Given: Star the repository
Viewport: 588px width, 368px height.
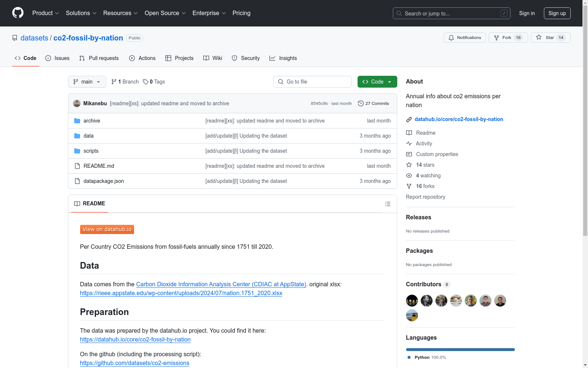Looking at the screenshot, I should [551, 38].
